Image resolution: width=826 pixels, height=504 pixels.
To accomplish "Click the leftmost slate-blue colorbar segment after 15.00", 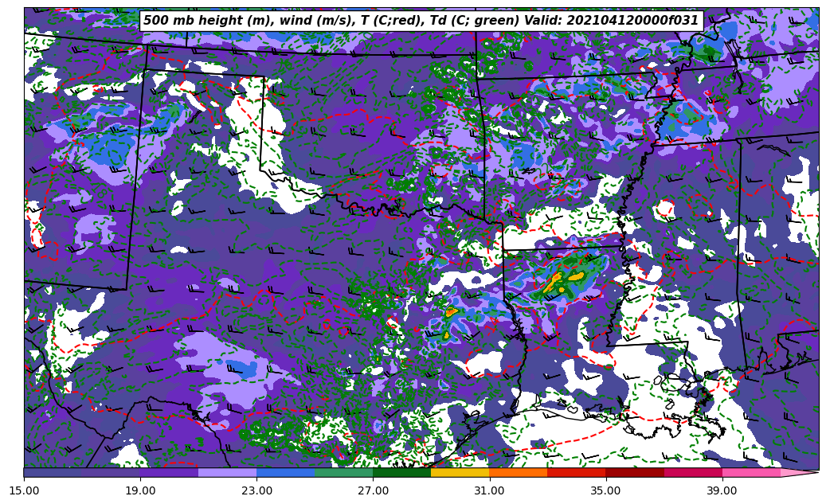I will 53,472.
